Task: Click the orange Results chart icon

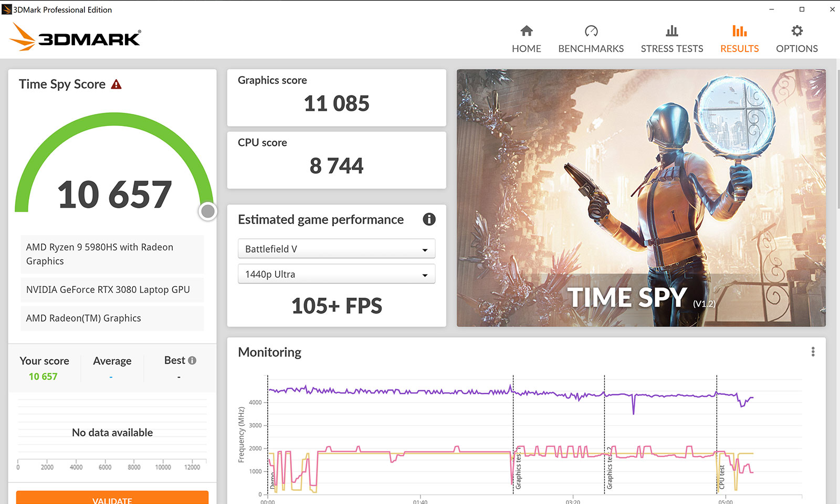Action: point(740,31)
